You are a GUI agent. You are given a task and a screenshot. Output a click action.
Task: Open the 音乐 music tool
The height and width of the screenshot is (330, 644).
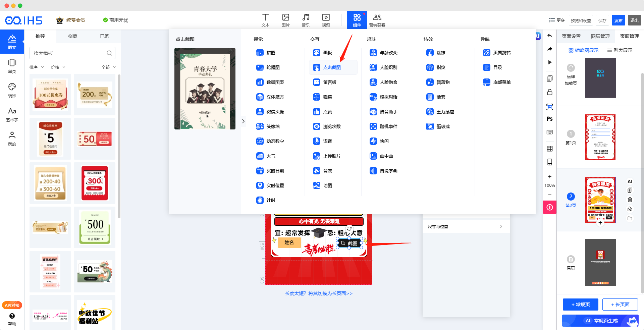[306, 20]
